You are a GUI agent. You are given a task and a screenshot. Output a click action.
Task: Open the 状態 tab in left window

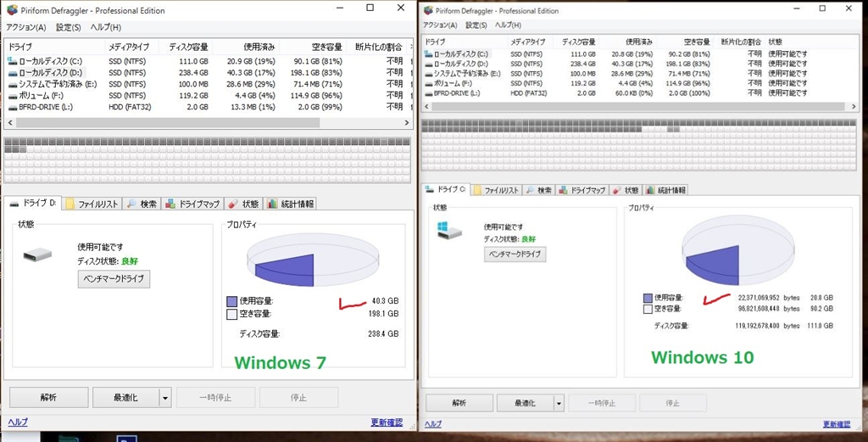click(x=243, y=204)
